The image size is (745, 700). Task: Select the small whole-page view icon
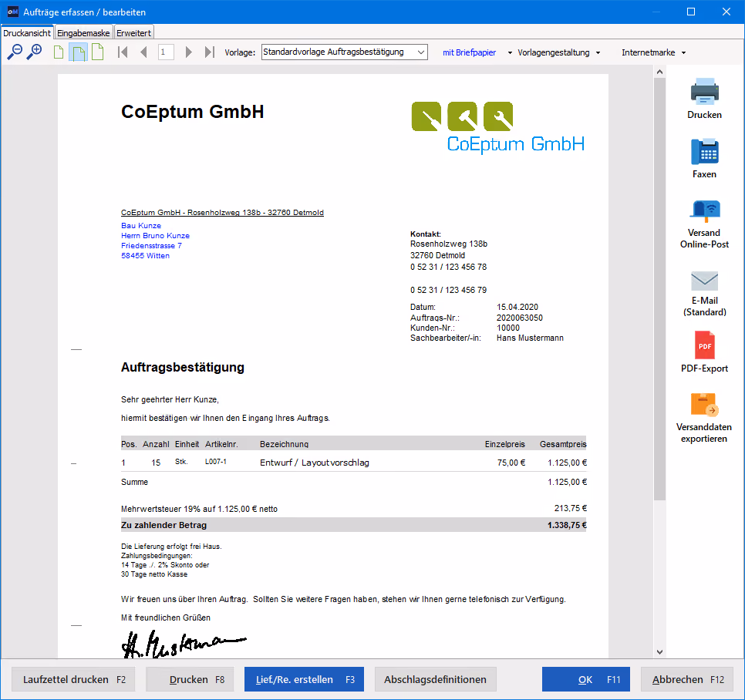59,52
